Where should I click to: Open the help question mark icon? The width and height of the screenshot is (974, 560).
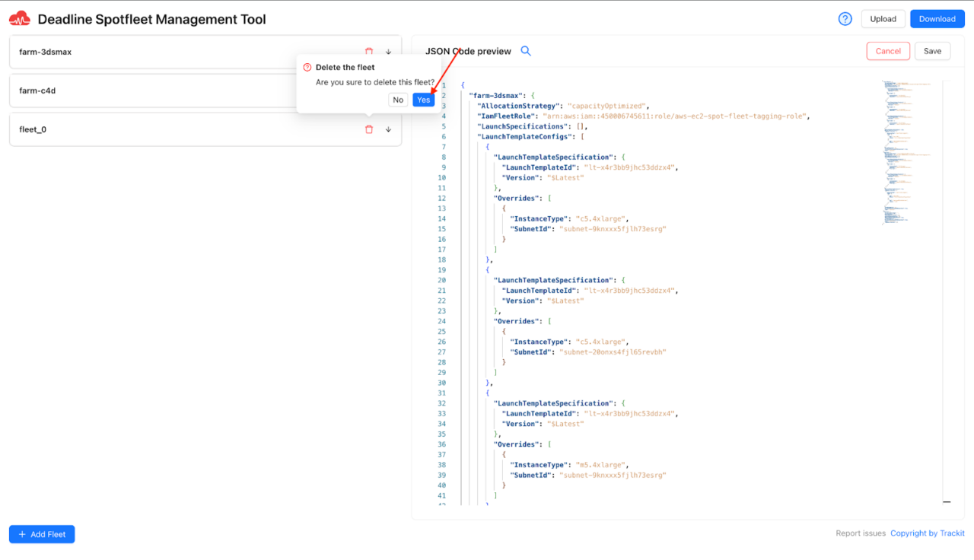(x=845, y=19)
